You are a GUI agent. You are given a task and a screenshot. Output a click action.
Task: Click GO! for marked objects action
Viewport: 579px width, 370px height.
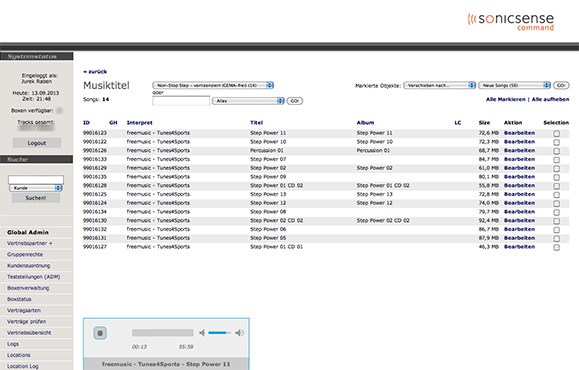pyautogui.click(x=561, y=85)
